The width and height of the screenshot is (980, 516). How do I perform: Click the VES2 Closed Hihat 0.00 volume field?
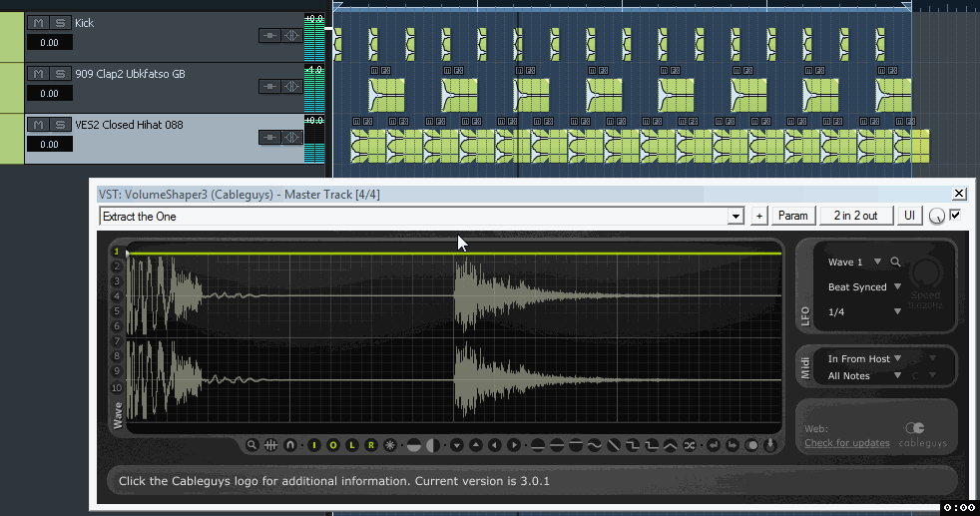click(x=49, y=145)
